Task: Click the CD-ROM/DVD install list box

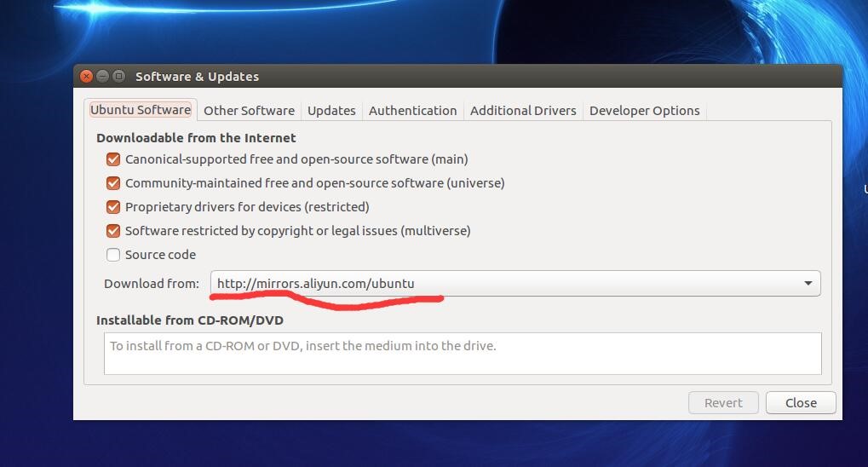Action: 463,354
